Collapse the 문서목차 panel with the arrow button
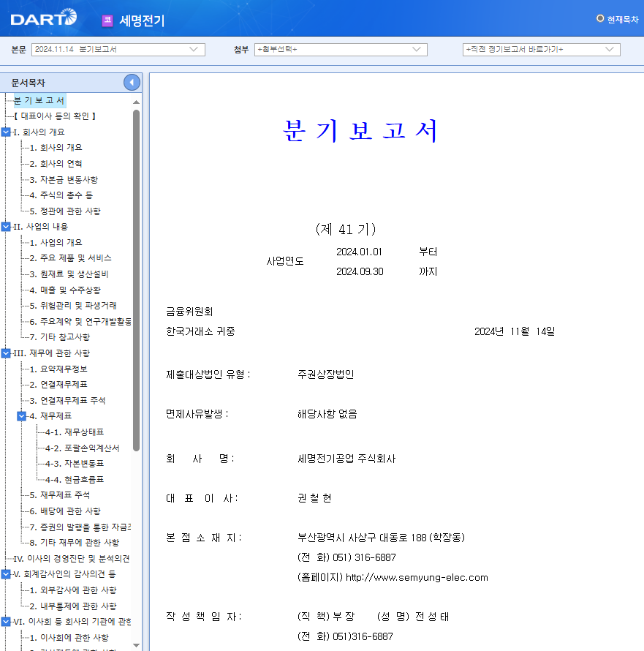Screen dimensions: 644x651 pyautogui.click(x=131, y=82)
